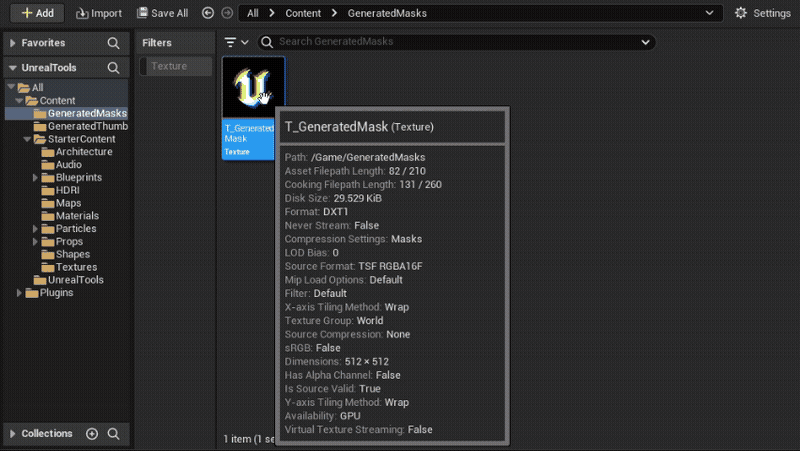Open the saved searches dropdown arrow
This screenshot has height=451, width=800.
[645, 42]
